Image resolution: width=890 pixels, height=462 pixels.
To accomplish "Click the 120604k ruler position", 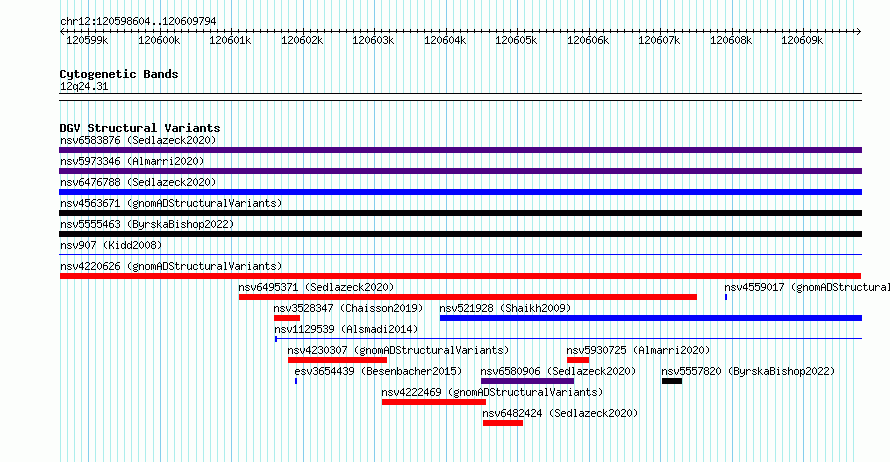I will [x=445, y=40].
